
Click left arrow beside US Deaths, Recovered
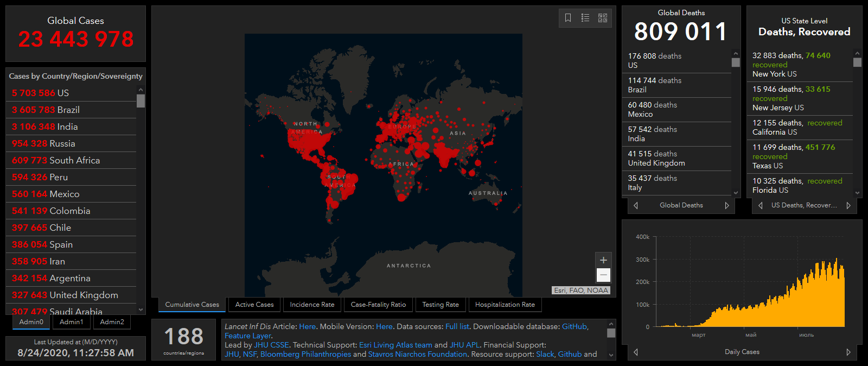pos(760,205)
